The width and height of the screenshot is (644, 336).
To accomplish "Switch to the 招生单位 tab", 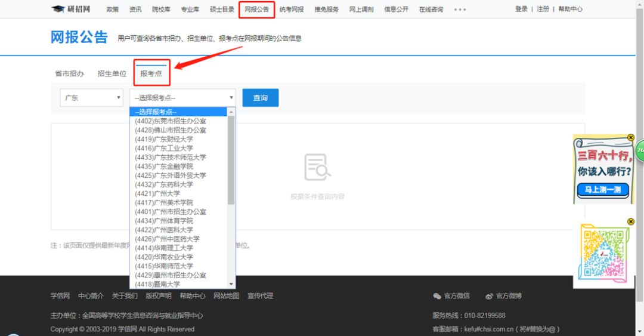I will [112, 73].
